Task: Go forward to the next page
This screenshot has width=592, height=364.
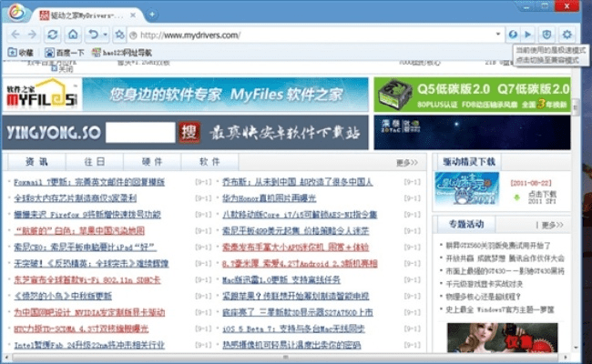Action: pyautogui.click(x=33, y=35)
